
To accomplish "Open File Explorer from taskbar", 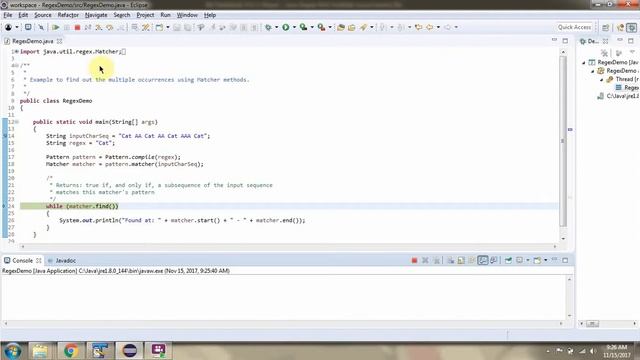I will pos(40,351).
